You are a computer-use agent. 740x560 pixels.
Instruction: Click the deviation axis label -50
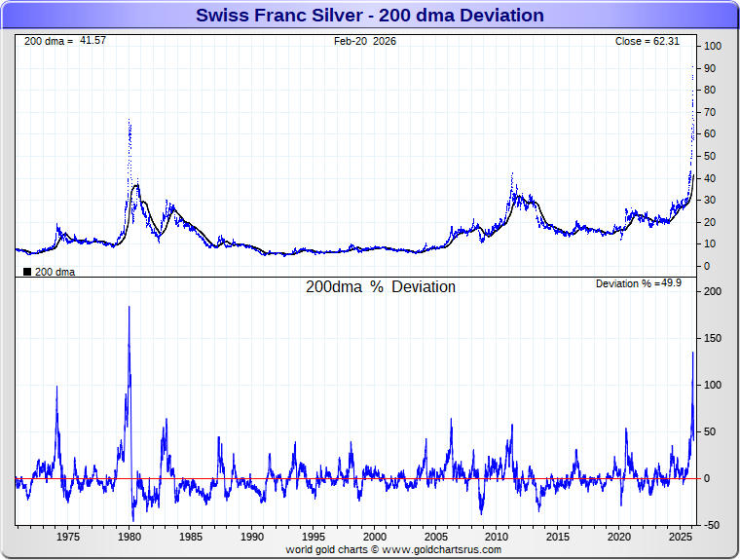tap(712, 525)
